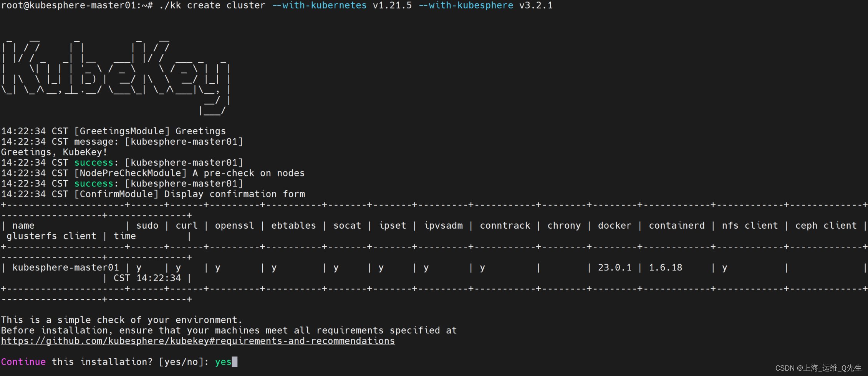Click the docker version 23.0.1 cell
This screenshot has width=868, height=376.
[x=615, y=267]
